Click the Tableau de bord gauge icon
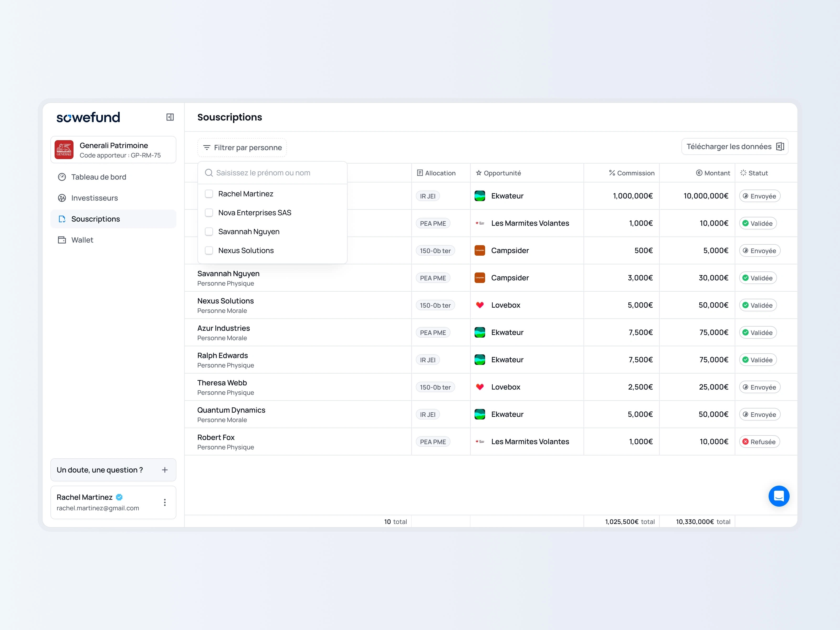840x630 pixels. pos(62,177)
